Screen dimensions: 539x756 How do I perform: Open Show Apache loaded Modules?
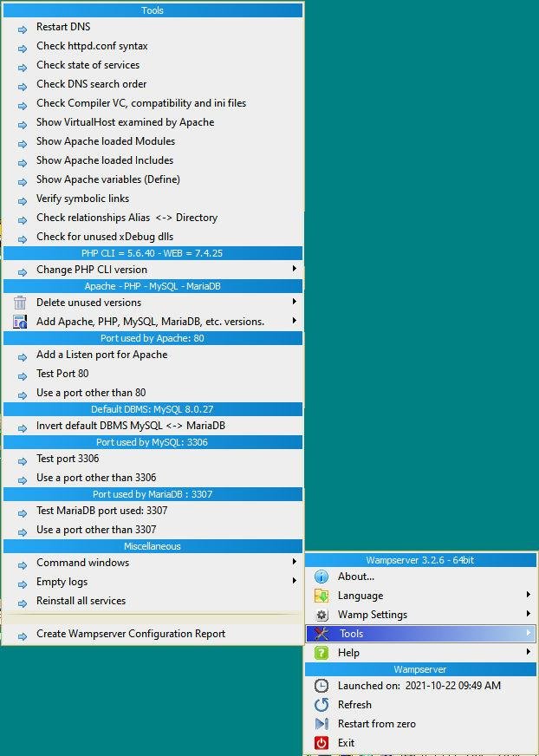coord(153,141)
